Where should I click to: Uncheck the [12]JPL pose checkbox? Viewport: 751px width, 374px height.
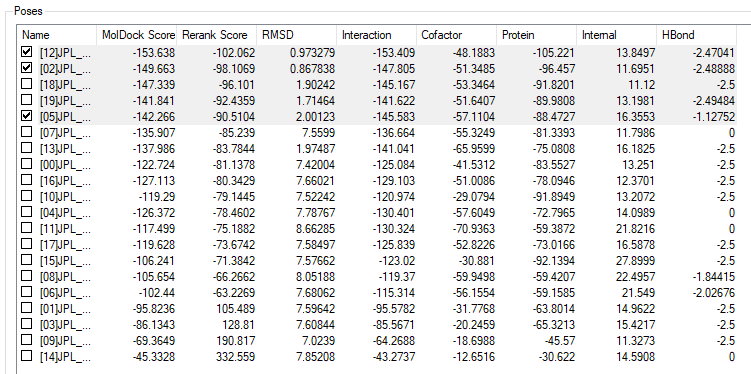(x=27, y=52)
